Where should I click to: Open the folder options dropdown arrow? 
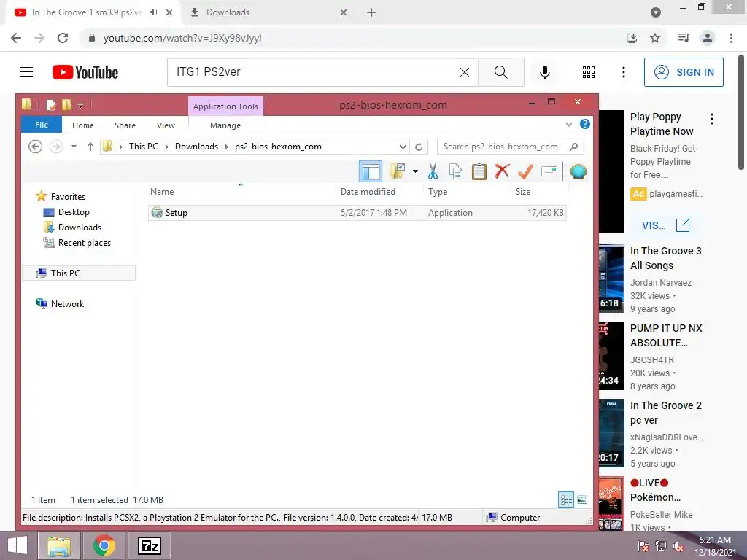pos(415,171)
